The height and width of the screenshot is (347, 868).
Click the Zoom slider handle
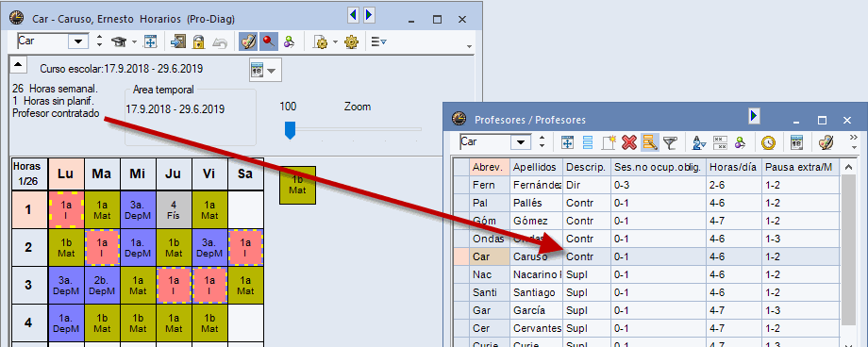[290, 131]
